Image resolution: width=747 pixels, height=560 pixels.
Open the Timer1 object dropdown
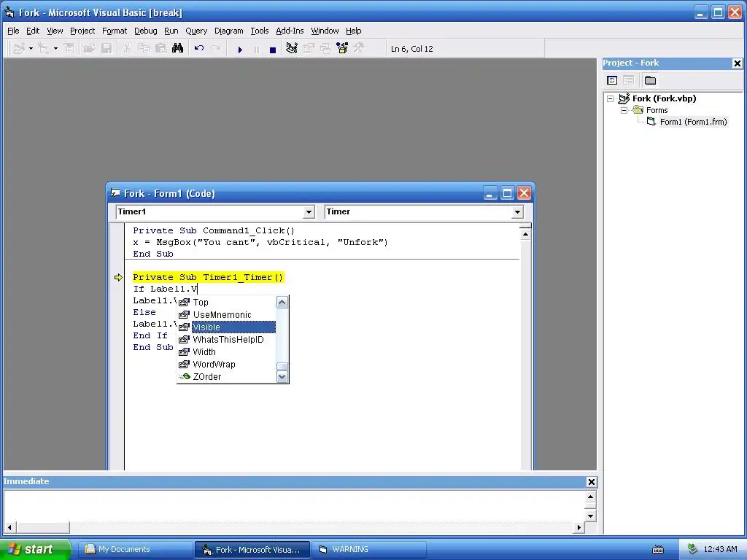[x=309, y=212]
